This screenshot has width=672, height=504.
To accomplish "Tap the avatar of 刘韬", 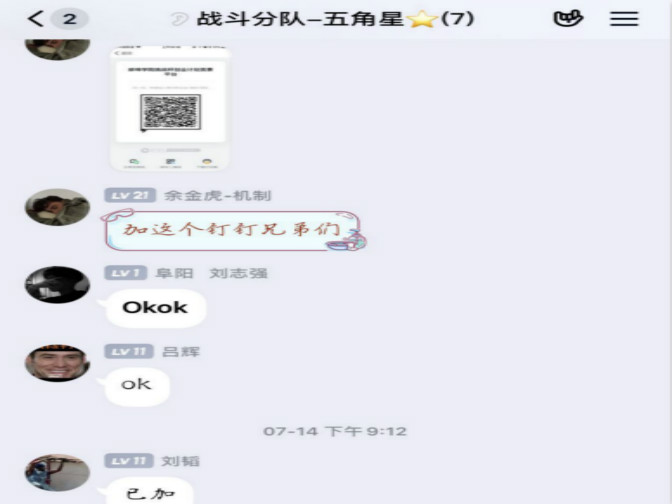I will 57,473.
